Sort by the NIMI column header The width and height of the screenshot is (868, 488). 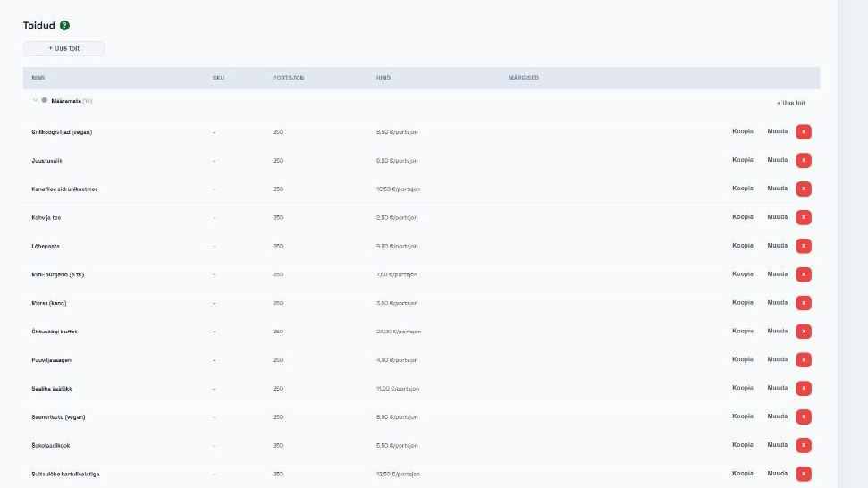38,78
